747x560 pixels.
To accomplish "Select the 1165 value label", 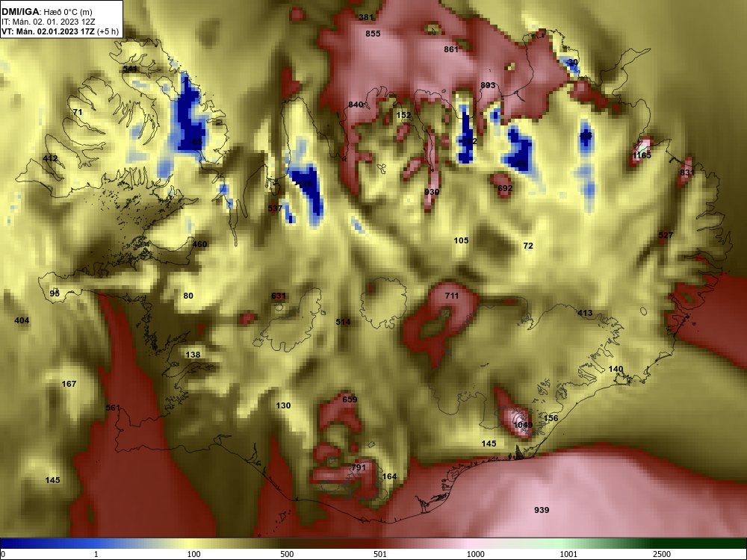I will pos(642,155).
